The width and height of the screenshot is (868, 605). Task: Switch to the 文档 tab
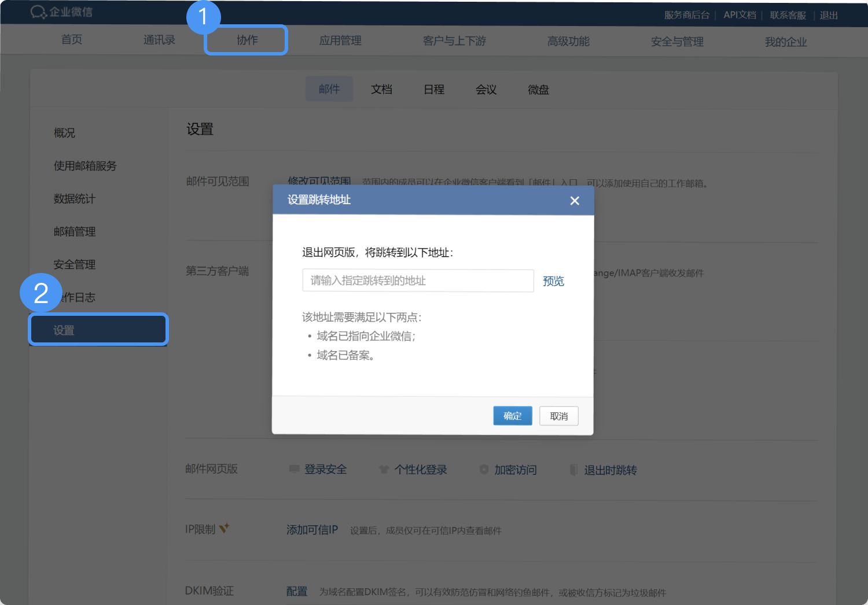point(382,89)
